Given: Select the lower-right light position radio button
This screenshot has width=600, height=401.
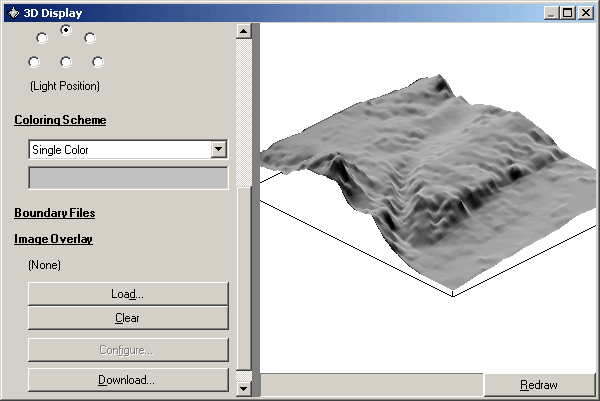Looking at the screenshot, I should [98, 62].
